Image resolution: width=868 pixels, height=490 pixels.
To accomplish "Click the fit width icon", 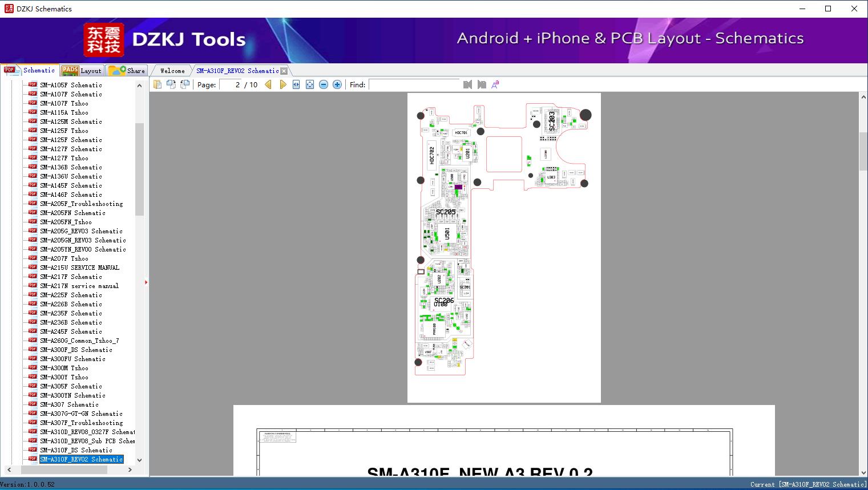I will [x=296, y=84].
